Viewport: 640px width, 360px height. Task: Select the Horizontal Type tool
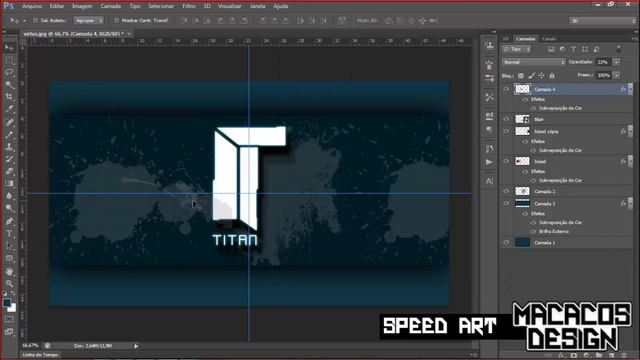point(9,234)
